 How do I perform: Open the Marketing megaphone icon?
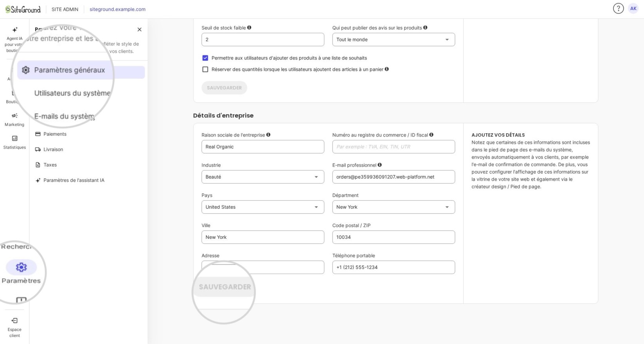pyautogui.click(x=14, y=116)
